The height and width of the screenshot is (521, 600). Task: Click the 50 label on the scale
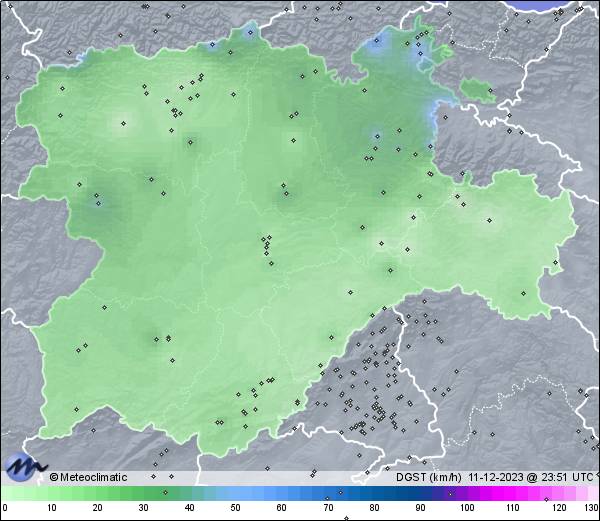[x=235, y=508]
